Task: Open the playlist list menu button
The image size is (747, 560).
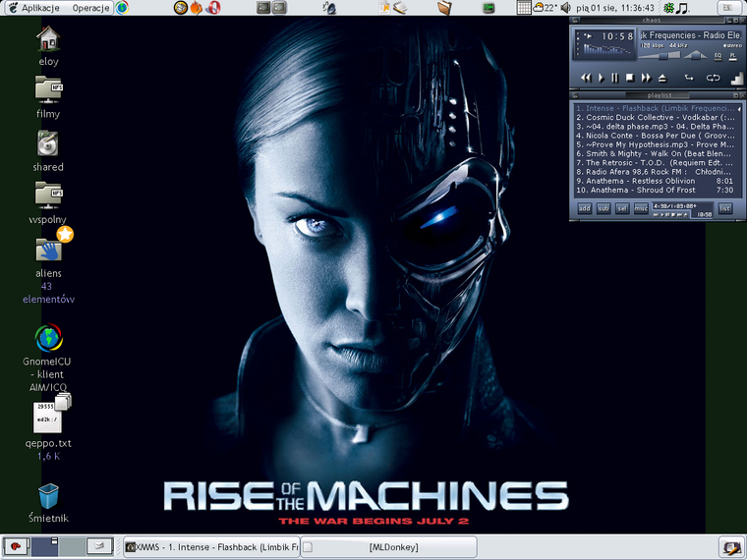Action: pos(724,208)
